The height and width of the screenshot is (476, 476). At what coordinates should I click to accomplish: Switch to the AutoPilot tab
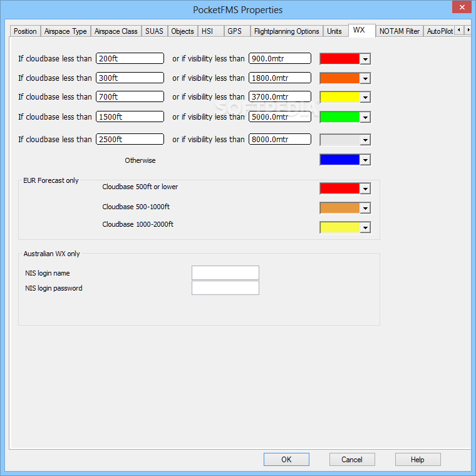pos(439,31)
